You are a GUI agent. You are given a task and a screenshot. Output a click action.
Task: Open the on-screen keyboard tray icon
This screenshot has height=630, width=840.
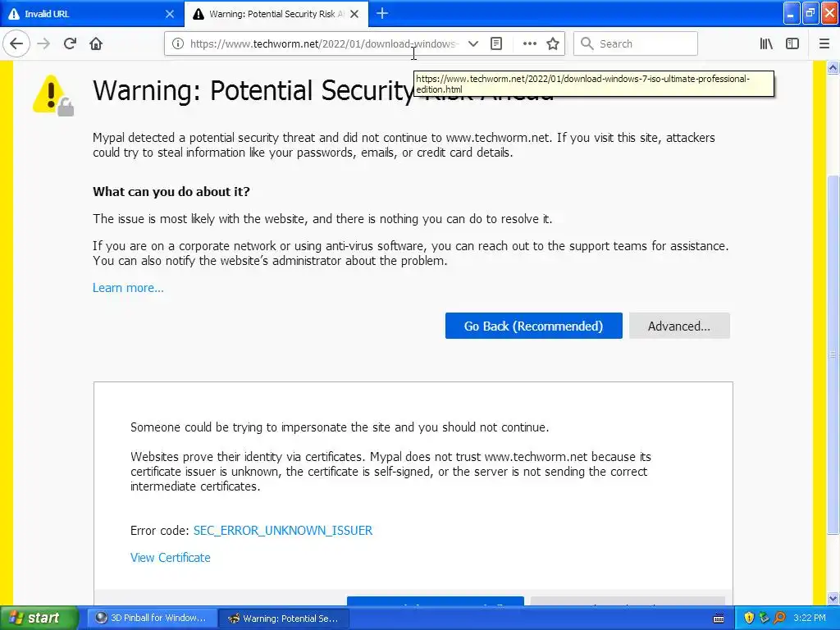(x=719, y=619)
